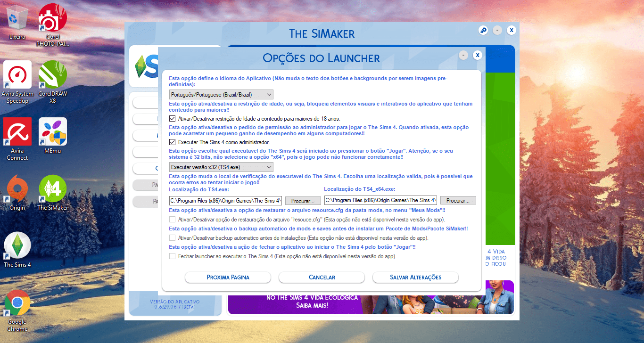The image size is (644, 343).
Task: Click the Localização do TS4_x64.exe label
Action: tap(360, 189)
